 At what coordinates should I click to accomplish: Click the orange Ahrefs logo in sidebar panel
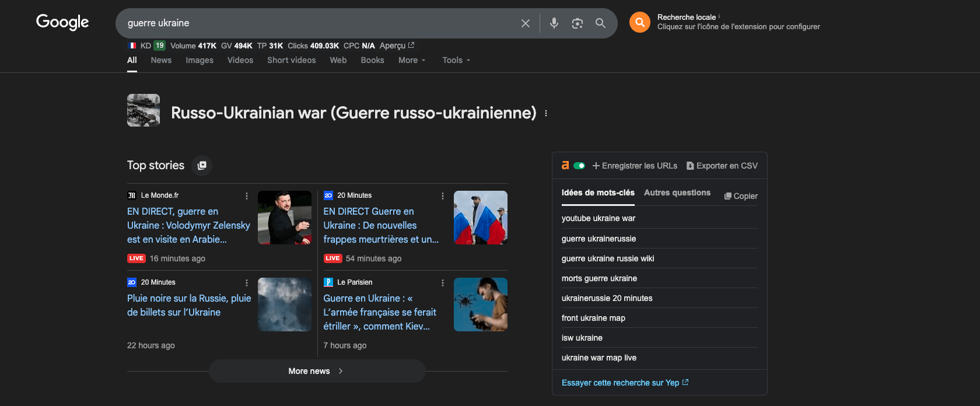click(565, 166)
